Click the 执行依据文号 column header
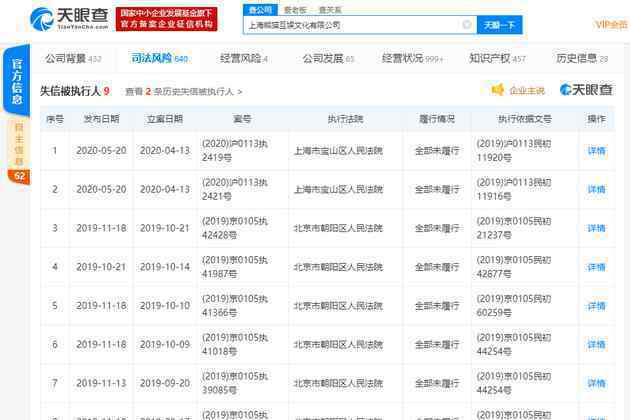Viewport: 630px width, 420px height. (524, 119)
